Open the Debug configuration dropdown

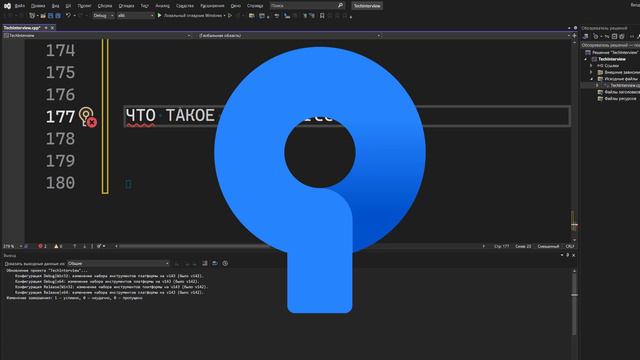(x=104, y=16)
